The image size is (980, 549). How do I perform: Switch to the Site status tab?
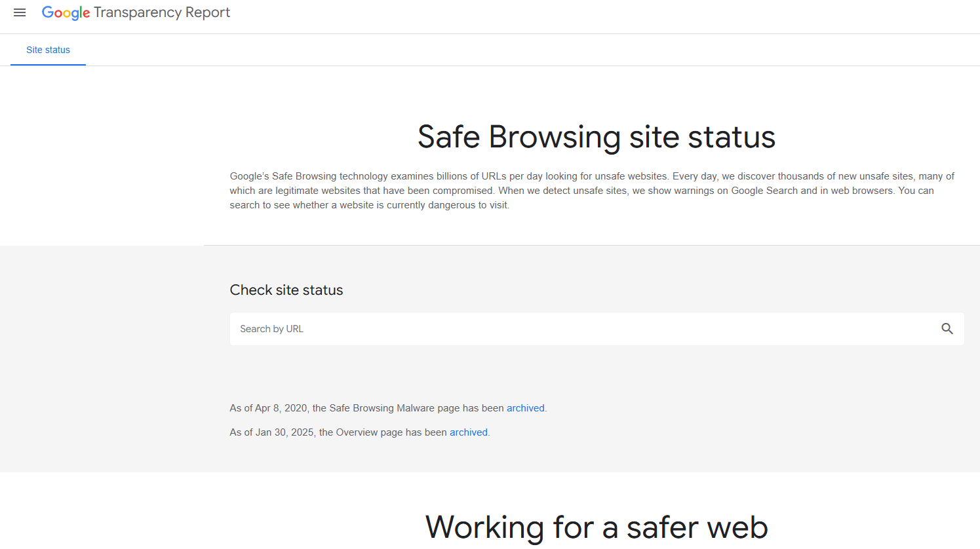point(48,50)
